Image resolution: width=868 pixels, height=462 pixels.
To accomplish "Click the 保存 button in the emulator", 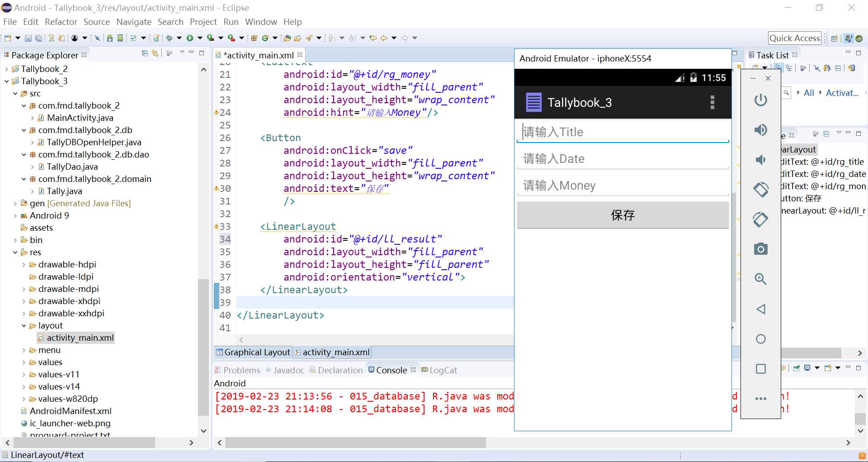I will (x=623, y=215).
